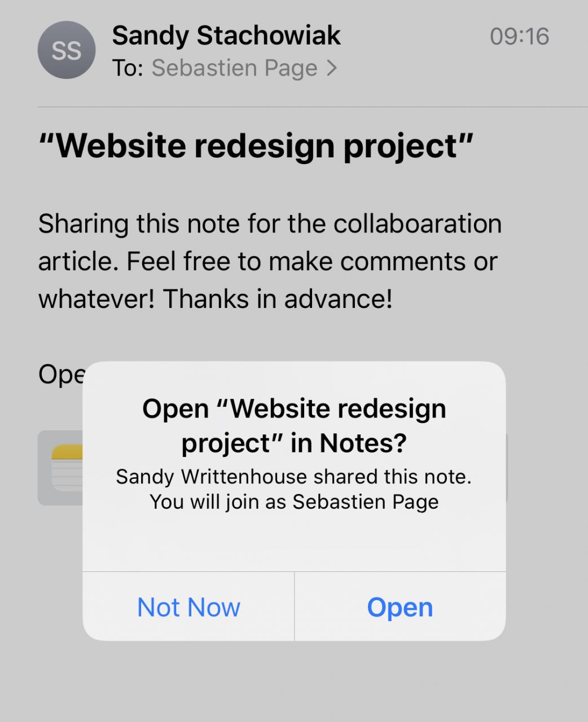Tap the misspelled word "collaboaration" in body

click(417, 223)
